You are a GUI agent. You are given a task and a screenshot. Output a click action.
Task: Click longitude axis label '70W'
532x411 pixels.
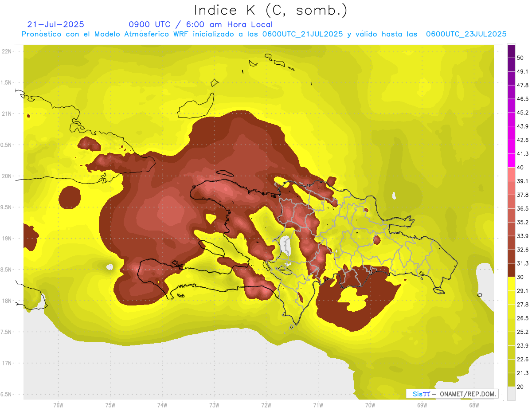click(x=370, y=405)
